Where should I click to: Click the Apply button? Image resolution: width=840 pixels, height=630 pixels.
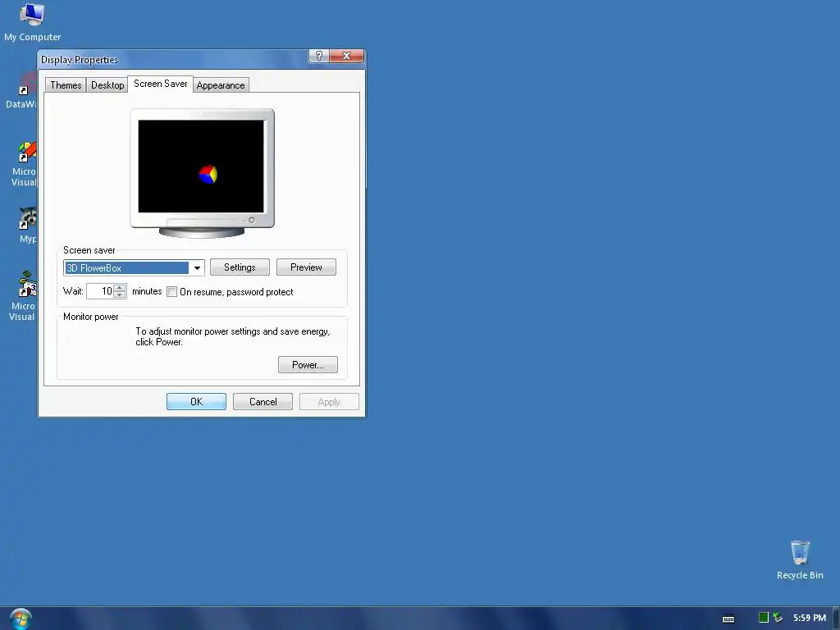[329, 402]
